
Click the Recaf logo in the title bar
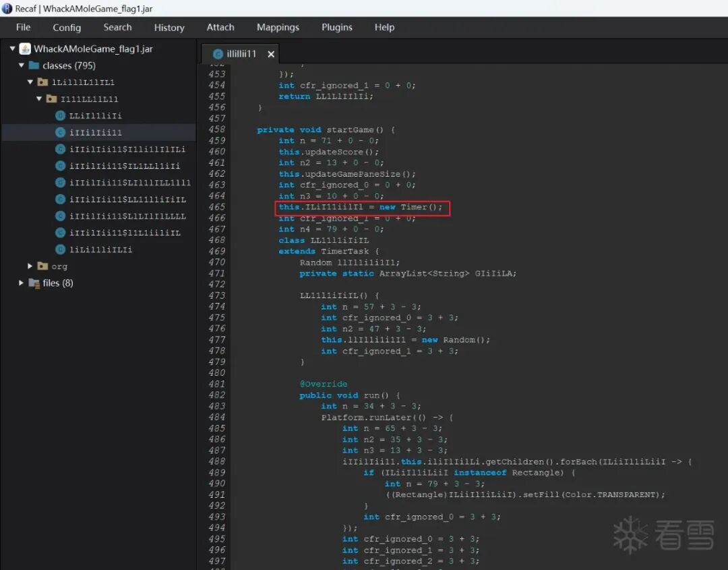tap(7, 9)
